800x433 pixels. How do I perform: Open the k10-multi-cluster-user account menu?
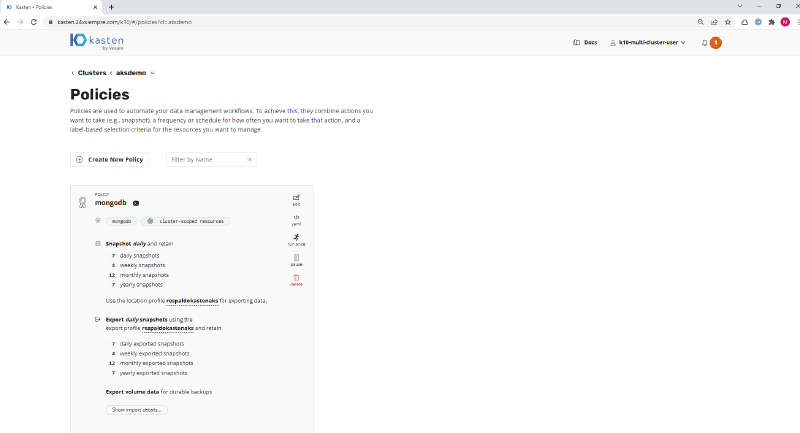648,42
